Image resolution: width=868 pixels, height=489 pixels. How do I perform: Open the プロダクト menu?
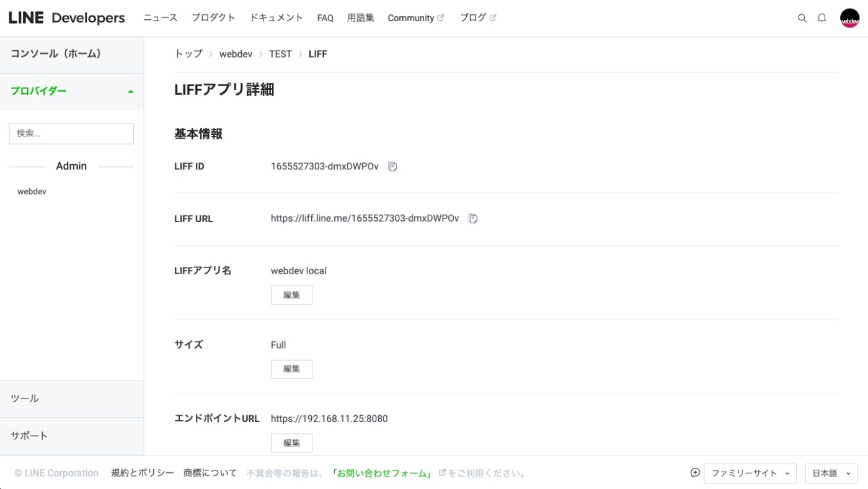pos(213,18)
